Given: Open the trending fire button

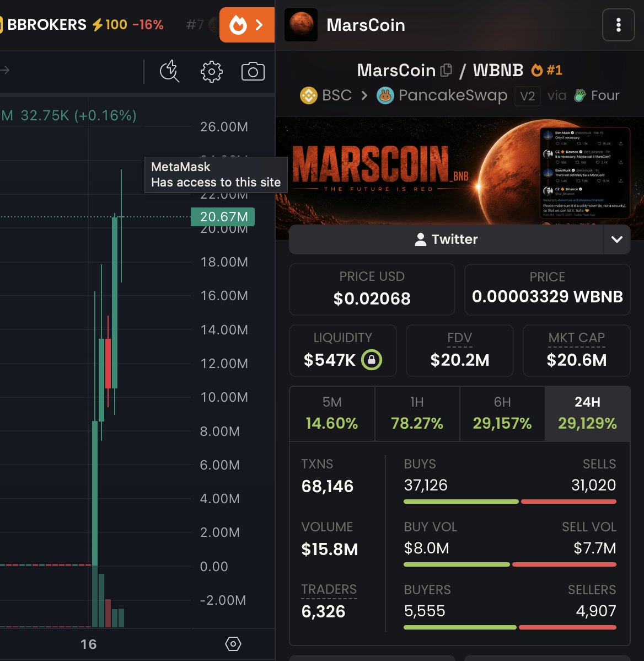Looking at the screenshot, I should 247,25.
